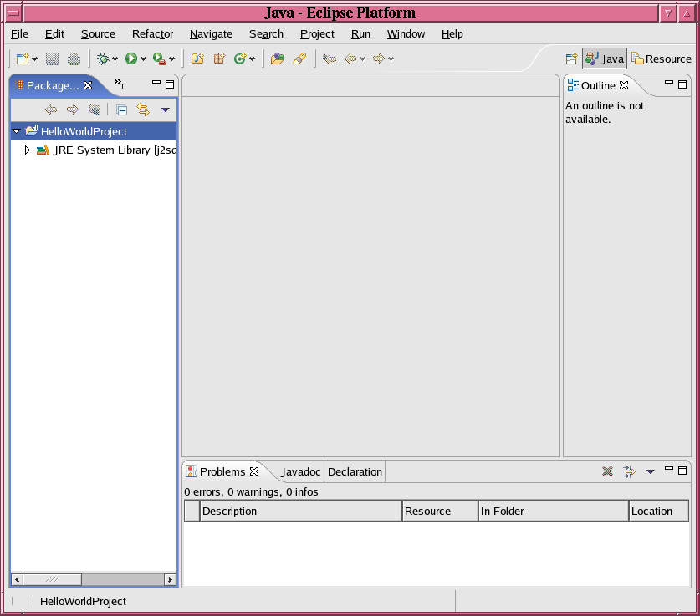This screenshot has height=616, width=700.
Task: Open the Forward history dropdown arrow
Action: coord(391,59)
